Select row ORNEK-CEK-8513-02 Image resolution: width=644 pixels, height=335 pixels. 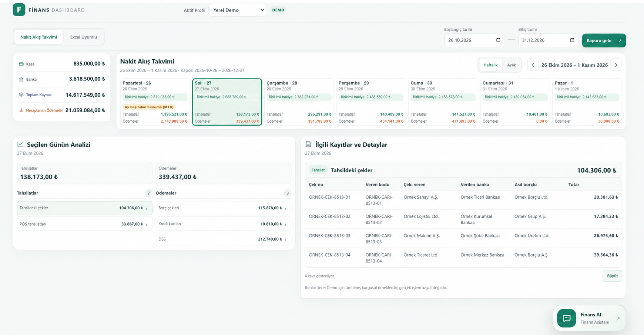click(463, 219)
